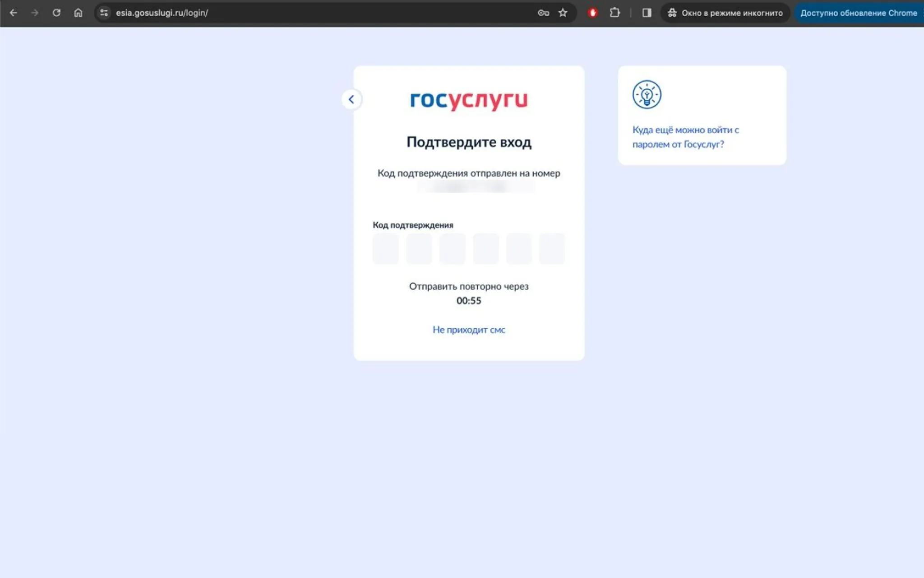Viewport: 924px width, 578px height.
Task: Click 'Доступно обновление Chrome' button
Action: pyautogui.click(x=859, y=13)
